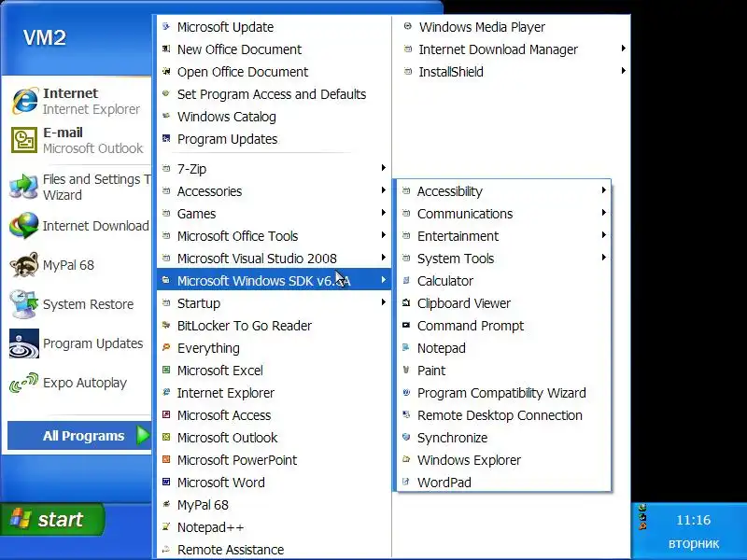Click the Microsoft Word icon
The width and height of the screenshot is (747, 560).
pyautogui.click(x=166, y=482)
